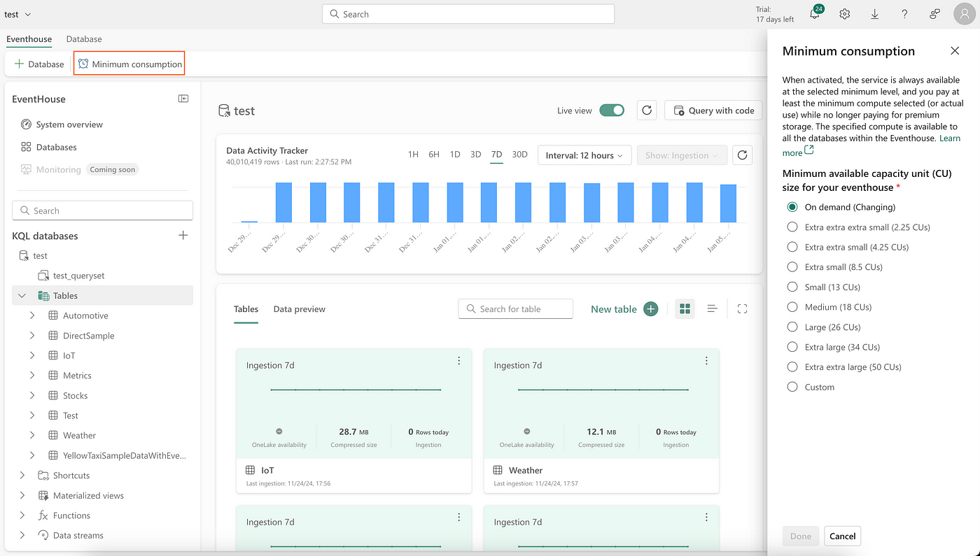Click the + Database button
The height and width of the screenshot is (556, 980).
pyautogui.click(x=39, y=64)
